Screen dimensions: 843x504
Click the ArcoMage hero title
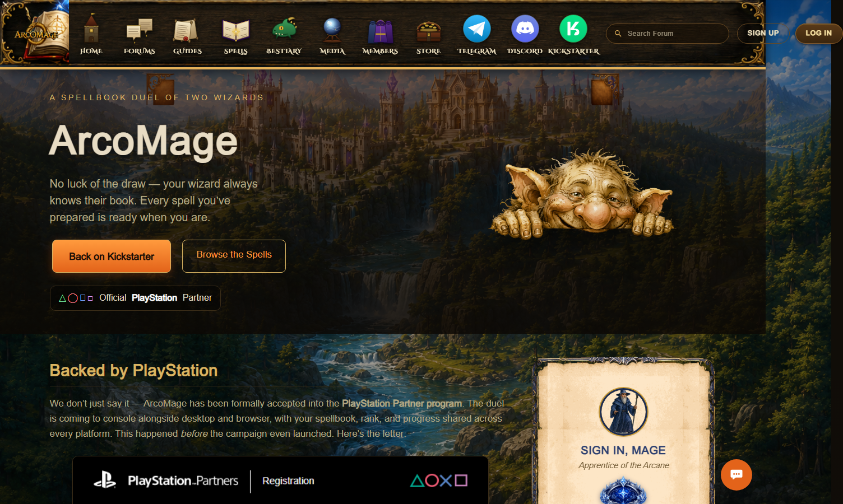coord(143,141)
